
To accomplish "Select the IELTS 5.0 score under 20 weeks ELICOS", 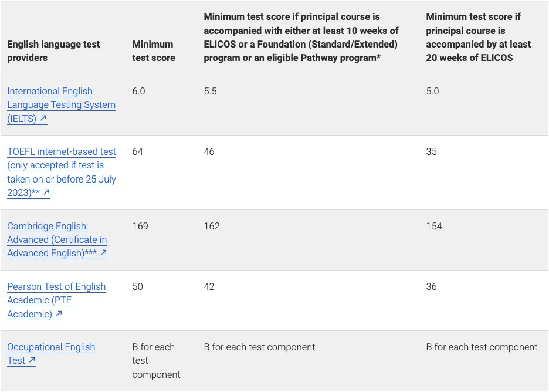I will click(432, 92).
